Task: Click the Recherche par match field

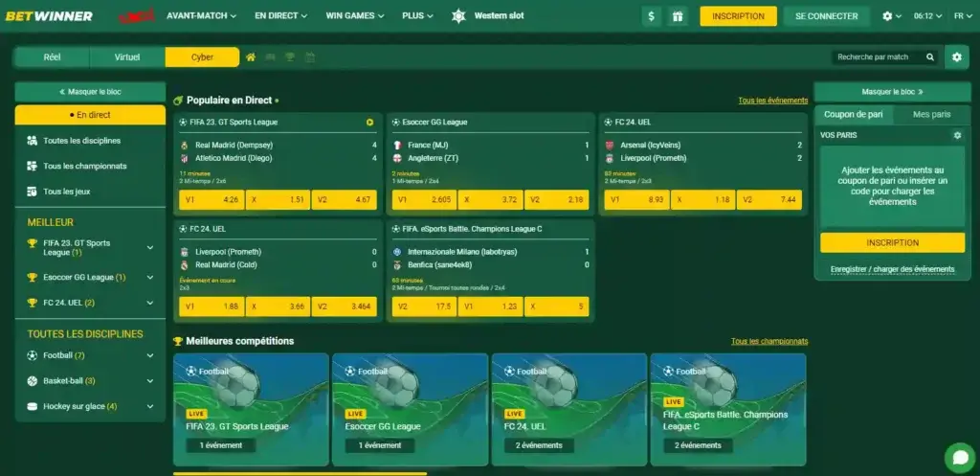Action: [876, 57]
